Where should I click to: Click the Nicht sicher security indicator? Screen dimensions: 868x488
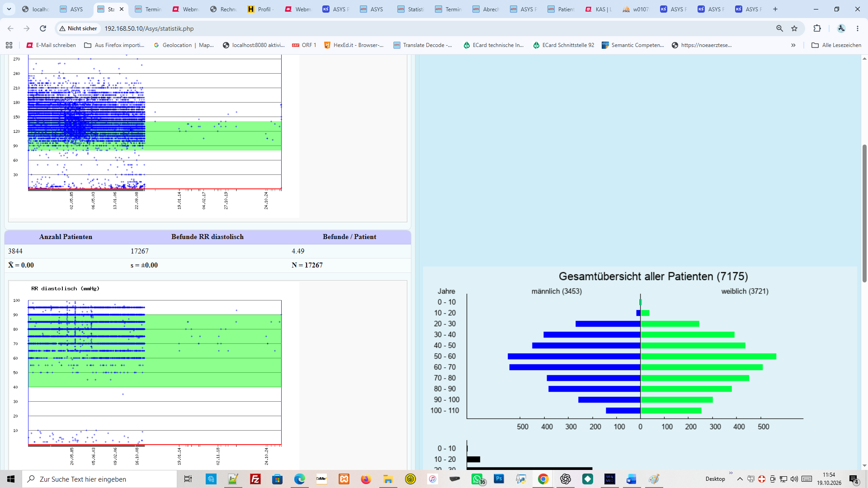click(x=78, y=28)
